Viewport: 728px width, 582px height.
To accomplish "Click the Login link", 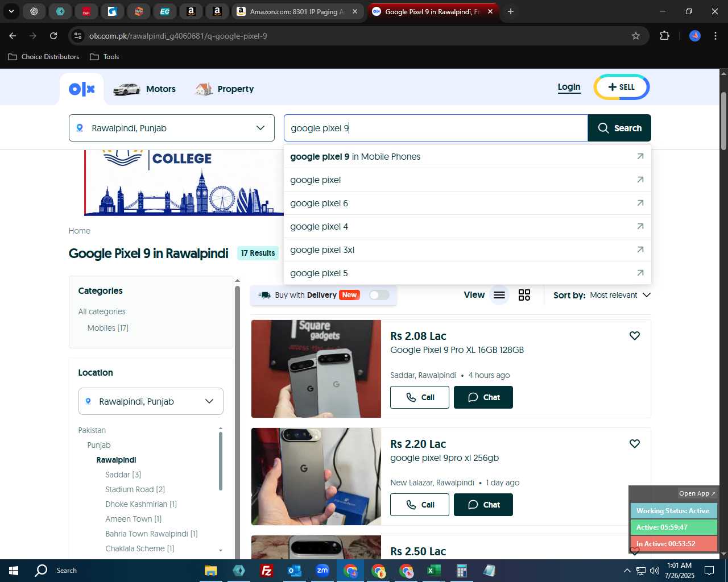I will point(569,87).
